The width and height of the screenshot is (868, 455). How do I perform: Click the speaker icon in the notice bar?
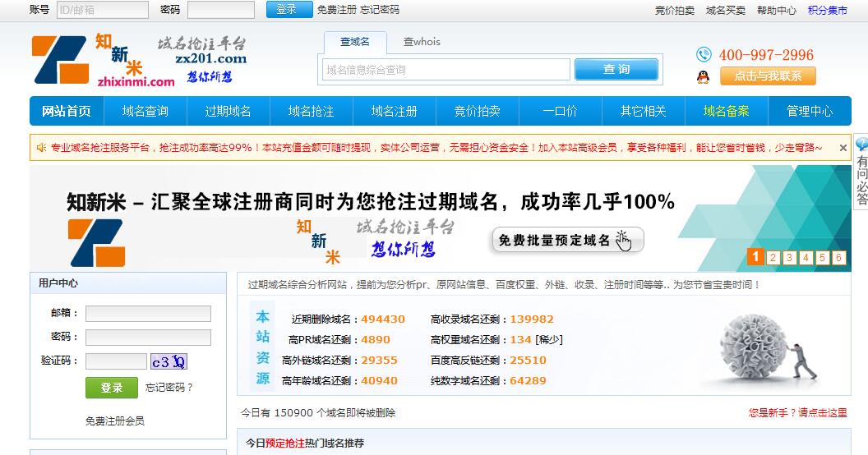(x=41, y=148)
